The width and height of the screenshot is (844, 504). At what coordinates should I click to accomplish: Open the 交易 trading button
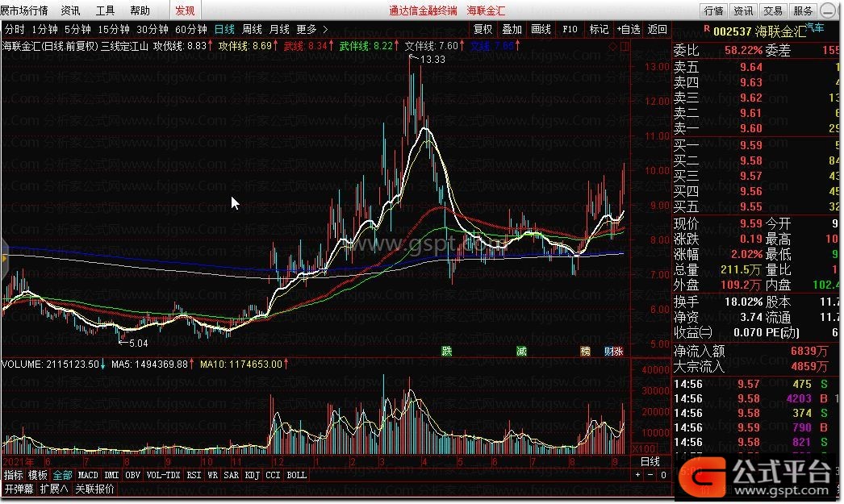coord(773,10)
